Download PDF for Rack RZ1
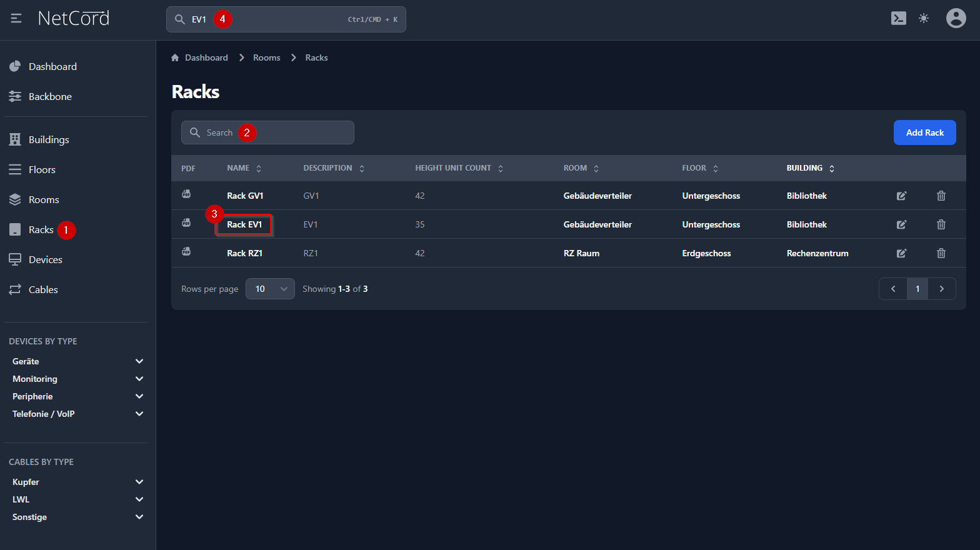The width and height of the screenshot is (980, 550). [186, 252]
